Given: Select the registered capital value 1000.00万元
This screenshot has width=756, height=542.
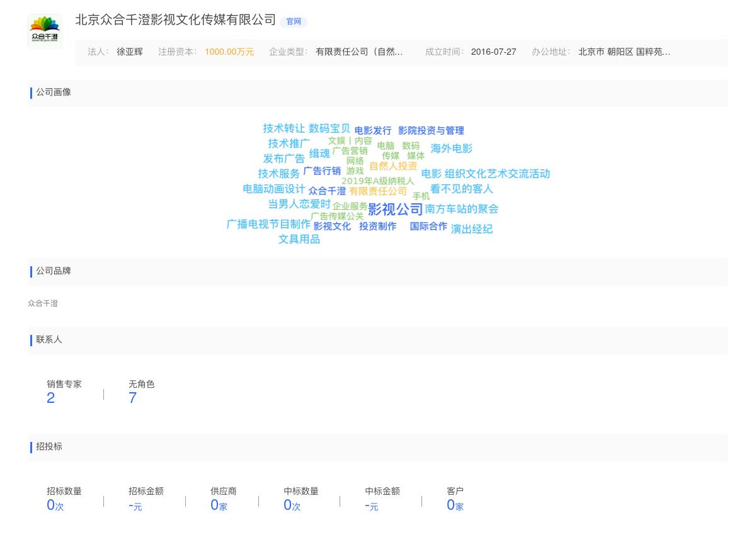Looking at the screenshot, I should [x=229, y=52].
